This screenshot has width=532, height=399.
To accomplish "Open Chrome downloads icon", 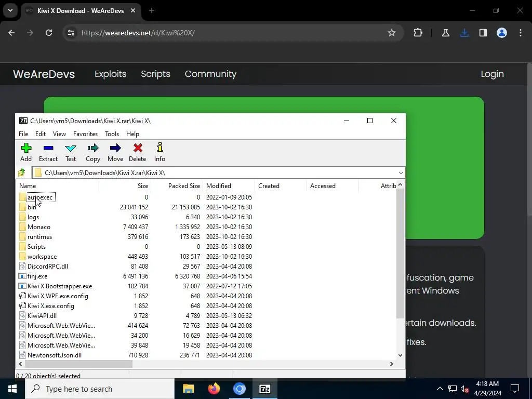I will [464, 33].
